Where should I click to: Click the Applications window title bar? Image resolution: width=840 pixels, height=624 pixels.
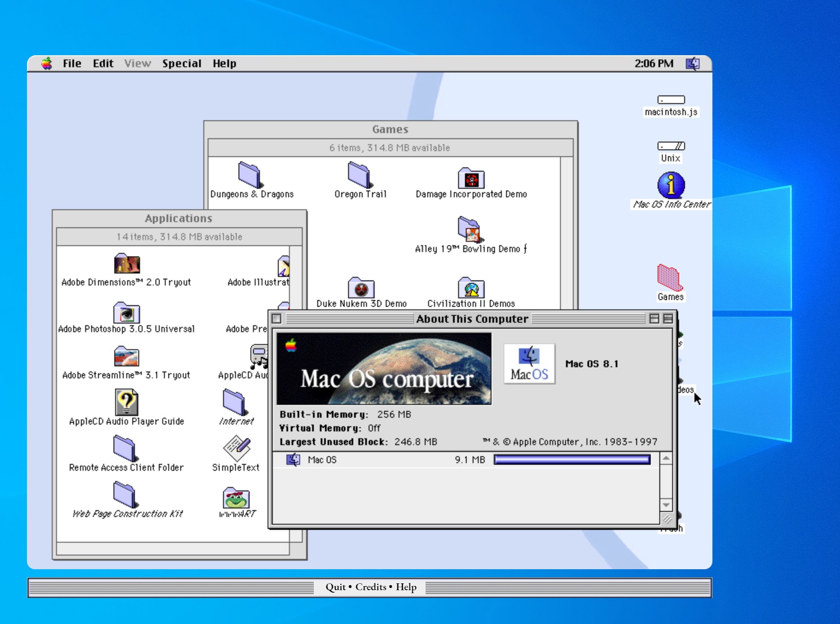point(179,218)
